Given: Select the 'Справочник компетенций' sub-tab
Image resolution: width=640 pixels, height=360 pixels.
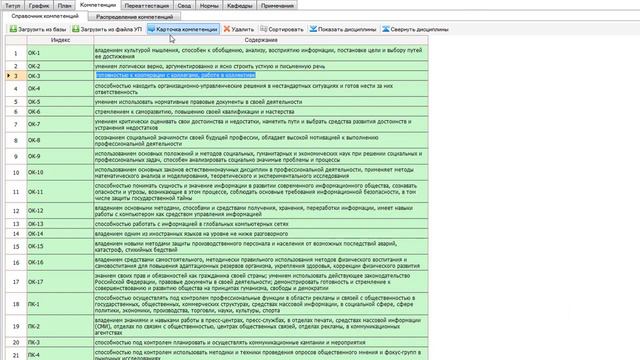Looking at the screenshot, I should pyautogui.click(x=45, y=16).
